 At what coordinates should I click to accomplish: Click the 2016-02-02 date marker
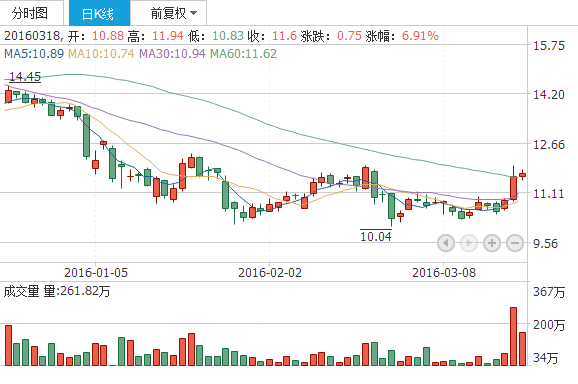point(270,273)
